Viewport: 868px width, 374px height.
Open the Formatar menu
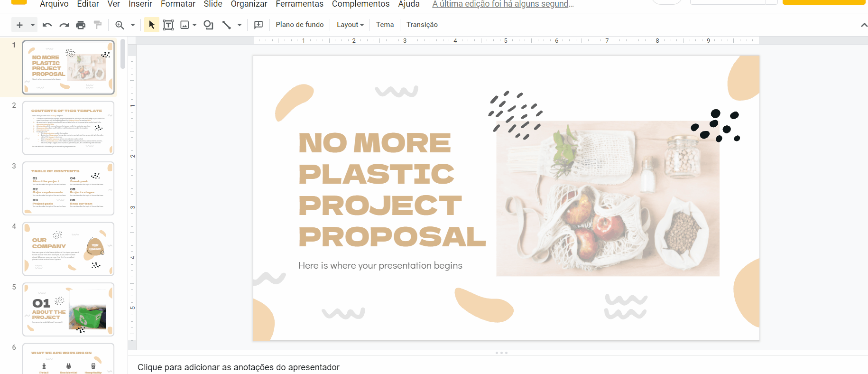178,4
